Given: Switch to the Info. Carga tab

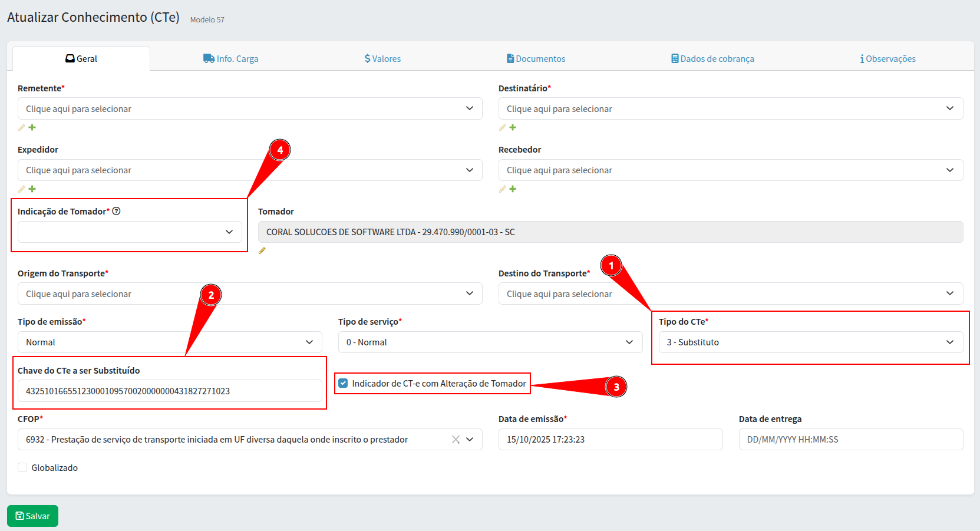Looking at the screenshot, I should [231, 59].
